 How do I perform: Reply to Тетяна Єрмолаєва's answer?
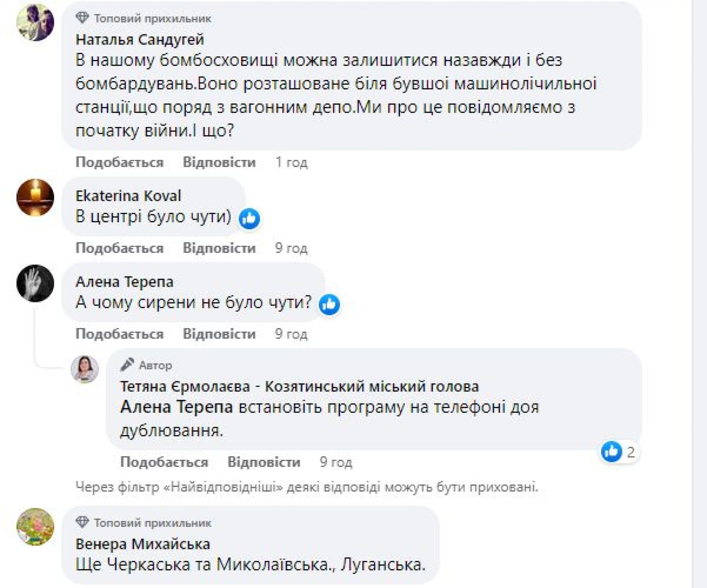click(264, 462)
